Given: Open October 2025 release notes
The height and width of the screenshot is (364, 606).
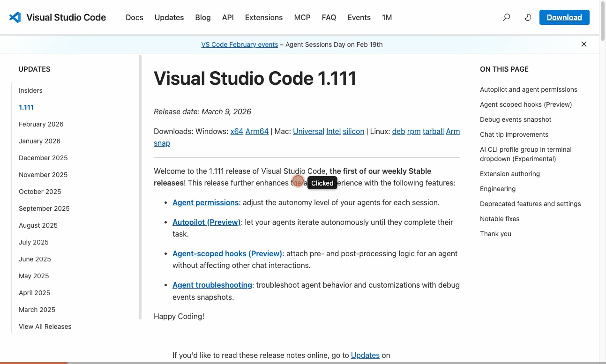Looking at the screenshot, I should pos(40,192).
